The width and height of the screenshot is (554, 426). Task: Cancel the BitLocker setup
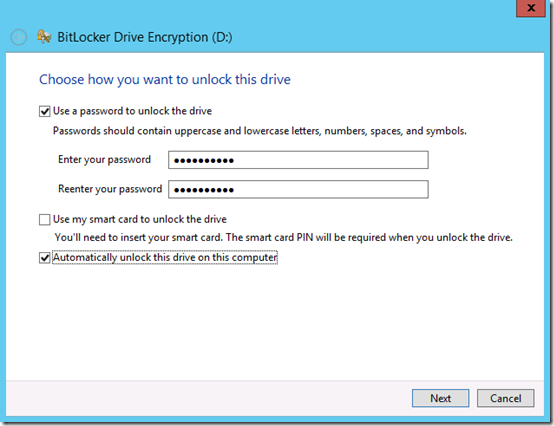[x=506, y=398]
